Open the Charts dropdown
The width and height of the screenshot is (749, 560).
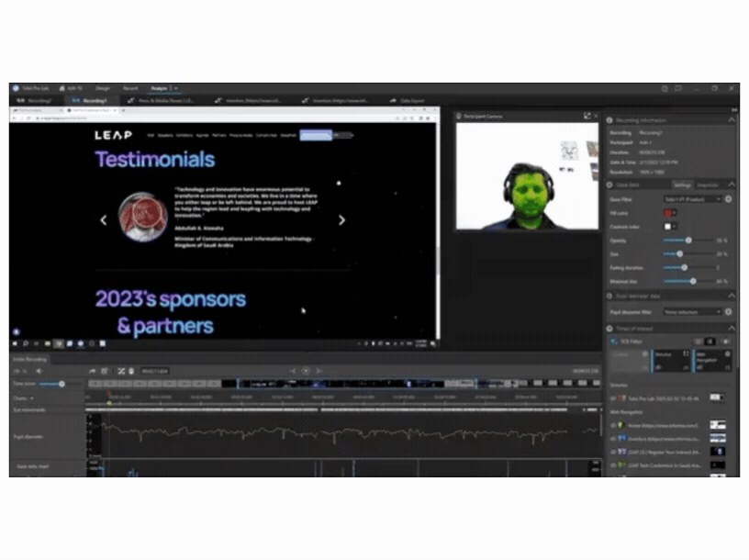(24, 398)
